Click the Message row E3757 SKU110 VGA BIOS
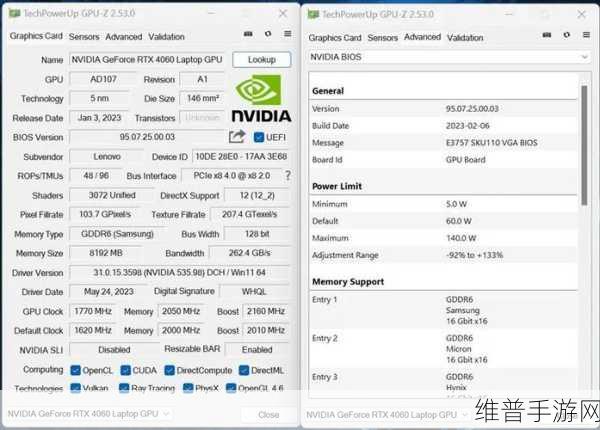This screenshot has height=430, width=600. tap(443, 143)
